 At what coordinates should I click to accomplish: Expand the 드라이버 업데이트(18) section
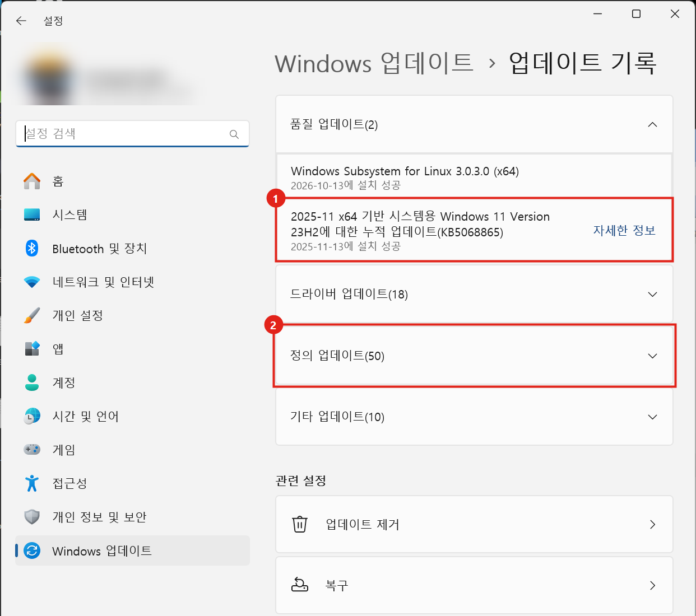[652, 294]
